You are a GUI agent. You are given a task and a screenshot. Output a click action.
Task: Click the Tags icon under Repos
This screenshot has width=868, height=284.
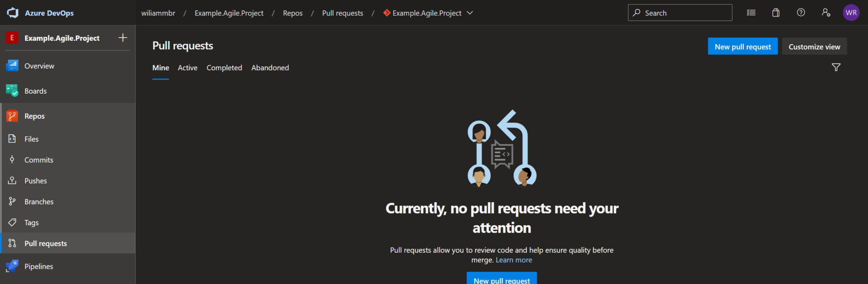(12, 222)
